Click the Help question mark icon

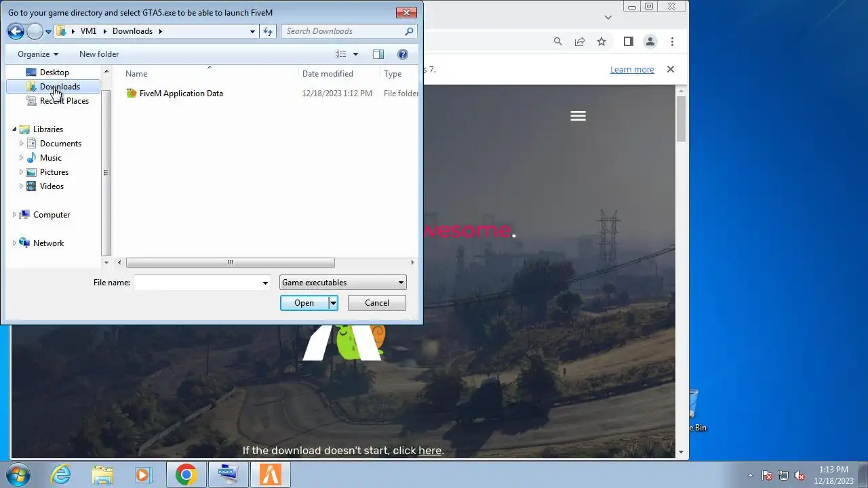point(402,54)
